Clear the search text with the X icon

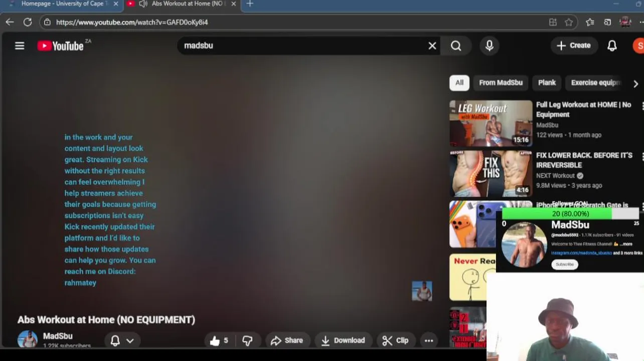pyautogui.click(x=432, y=46)
